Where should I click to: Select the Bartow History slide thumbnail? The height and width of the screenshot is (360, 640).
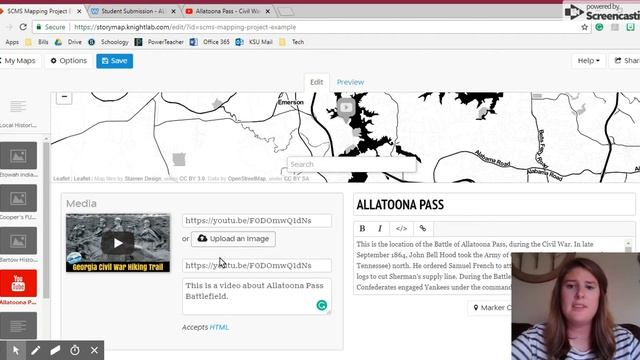[x=18, y=241]
